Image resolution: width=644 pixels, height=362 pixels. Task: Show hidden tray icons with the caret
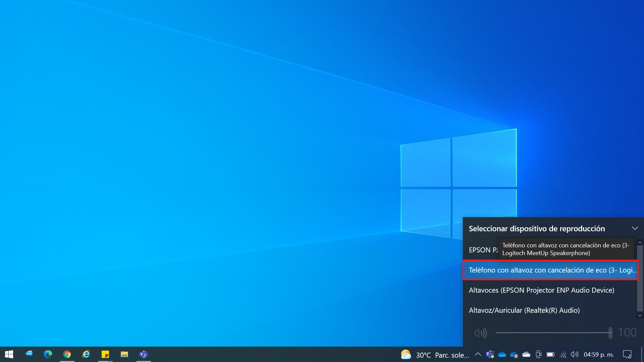click(478, 354)
